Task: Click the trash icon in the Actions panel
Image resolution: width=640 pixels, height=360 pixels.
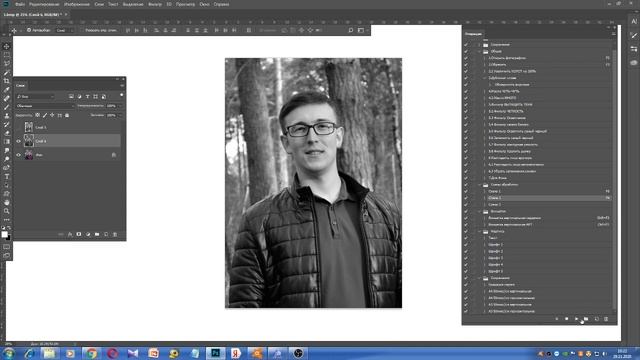Action: [606, 319]
